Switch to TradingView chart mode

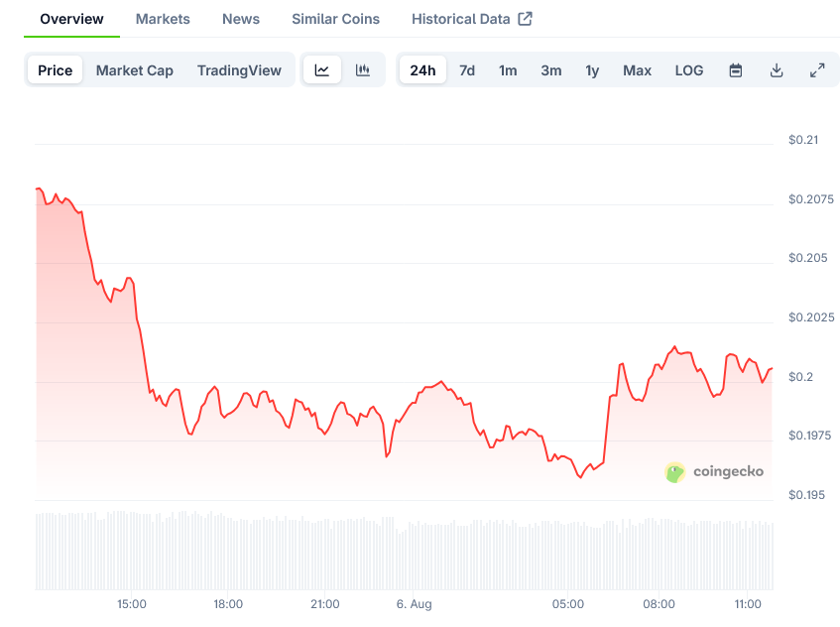239,70
